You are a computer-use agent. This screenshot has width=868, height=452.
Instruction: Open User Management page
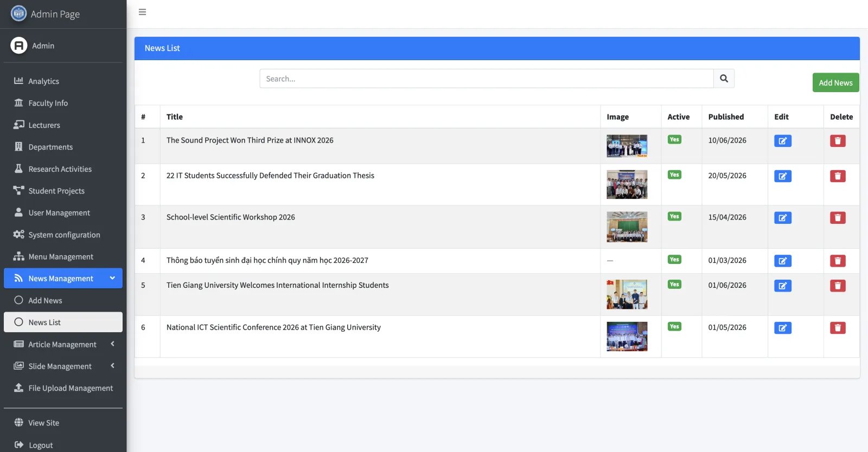coord(63,213)
